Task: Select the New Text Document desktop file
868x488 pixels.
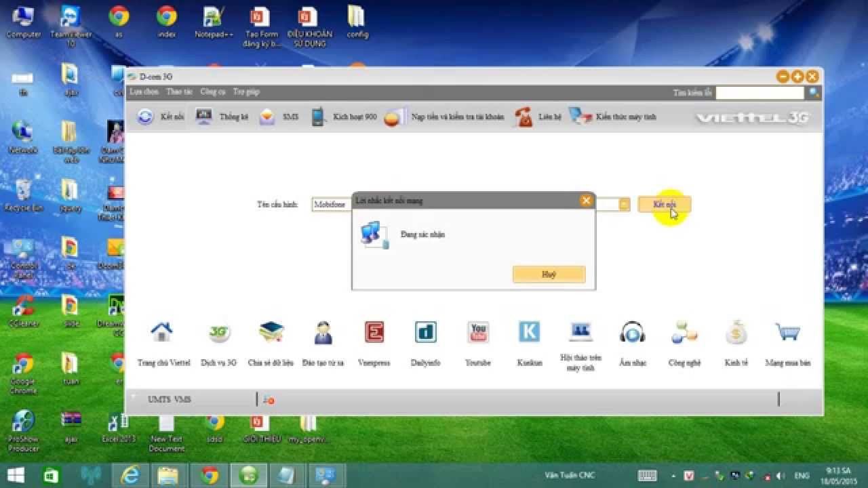Action: tap(166, 432)
